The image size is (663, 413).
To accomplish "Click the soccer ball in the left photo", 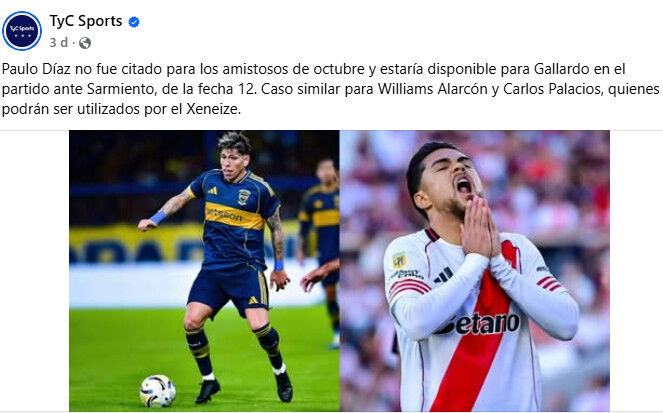I will click(158, 391).
